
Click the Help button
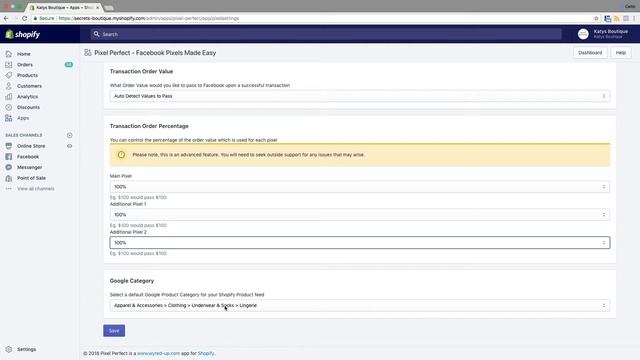(x=621, y=53)
